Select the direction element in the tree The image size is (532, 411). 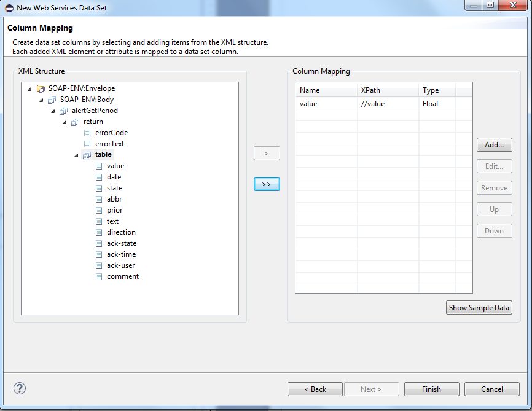[x=121, y=232]
